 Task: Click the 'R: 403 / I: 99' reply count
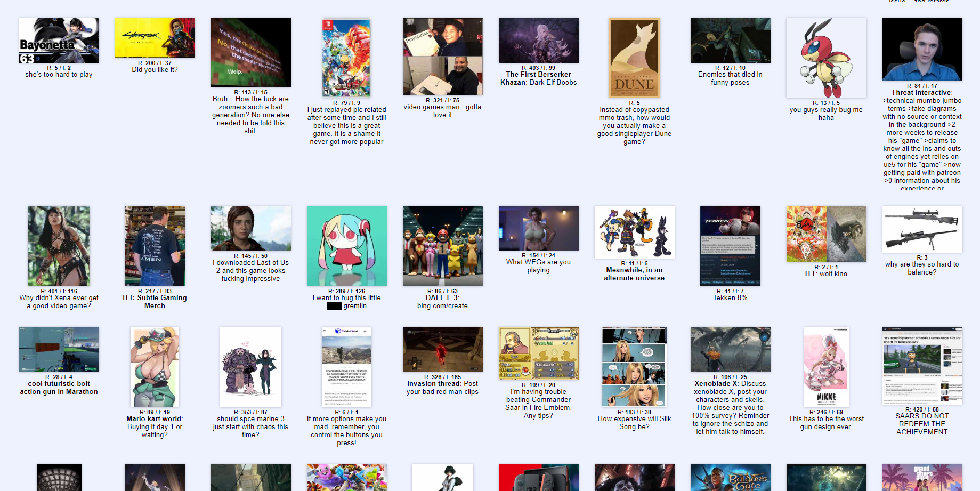point(538,68)
